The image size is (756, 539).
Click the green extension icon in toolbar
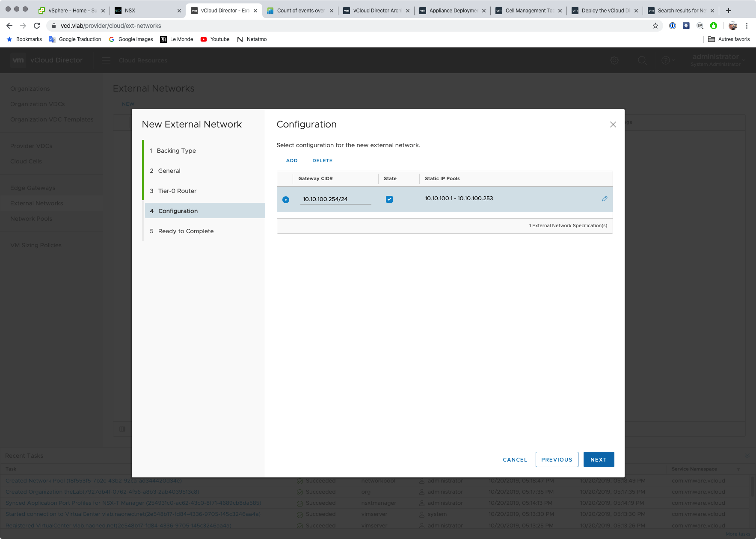coord(713,26)
